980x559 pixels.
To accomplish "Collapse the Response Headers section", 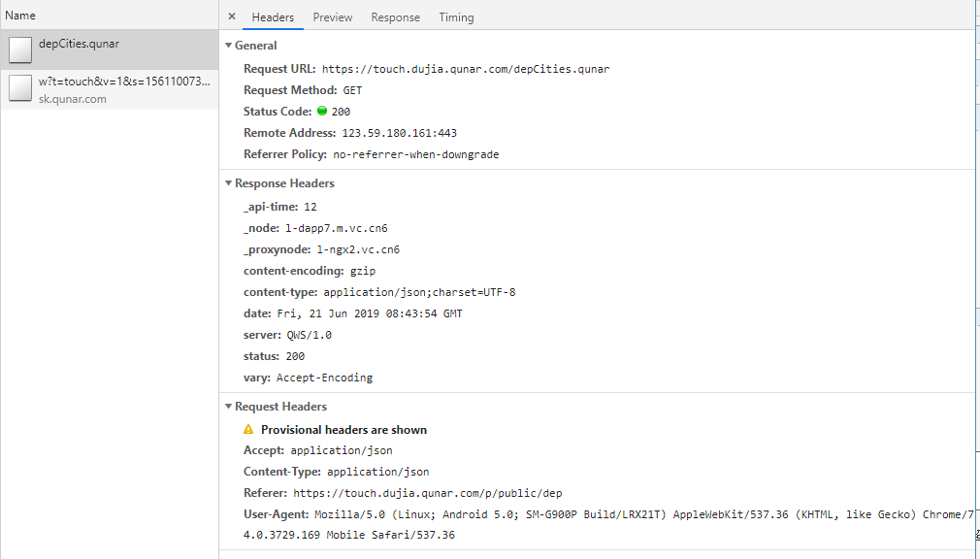I will pos(229,183).
